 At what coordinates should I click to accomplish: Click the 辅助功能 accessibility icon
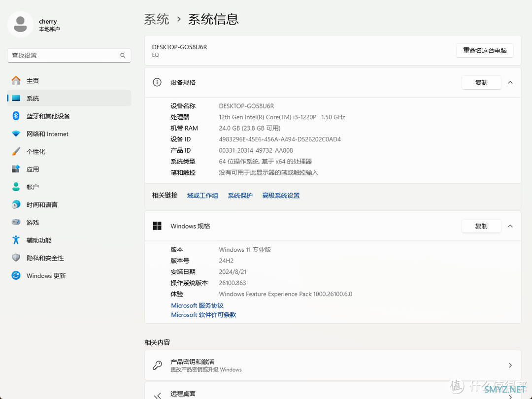(x=16, y=240)
